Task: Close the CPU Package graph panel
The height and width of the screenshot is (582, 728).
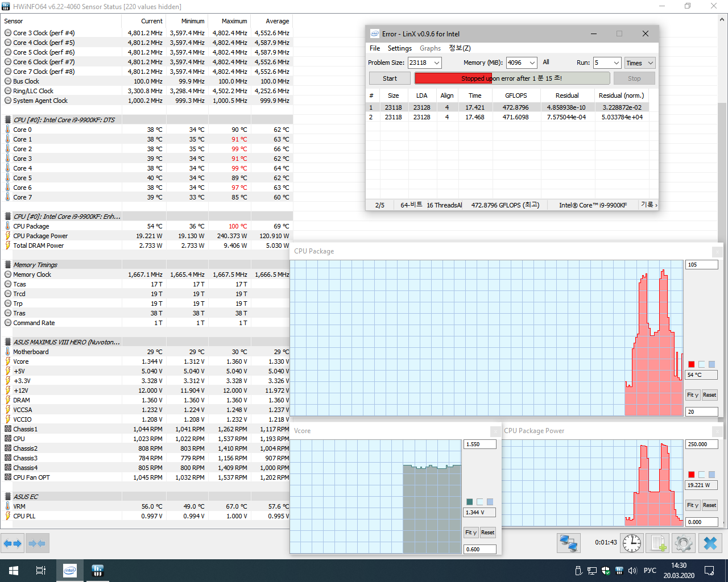Action: (x=718, y=251)
